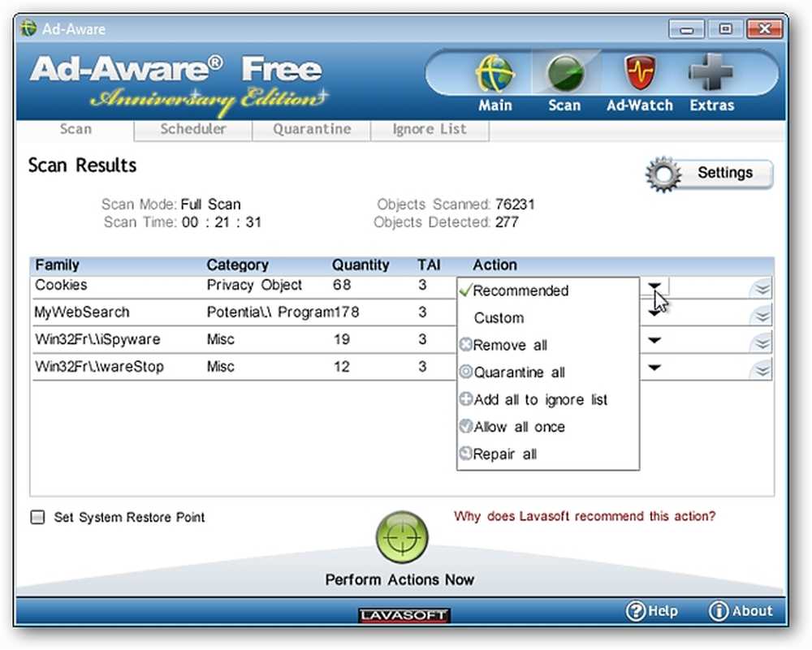
Task: Click the Settings gear button
Action: click(710, 174)
